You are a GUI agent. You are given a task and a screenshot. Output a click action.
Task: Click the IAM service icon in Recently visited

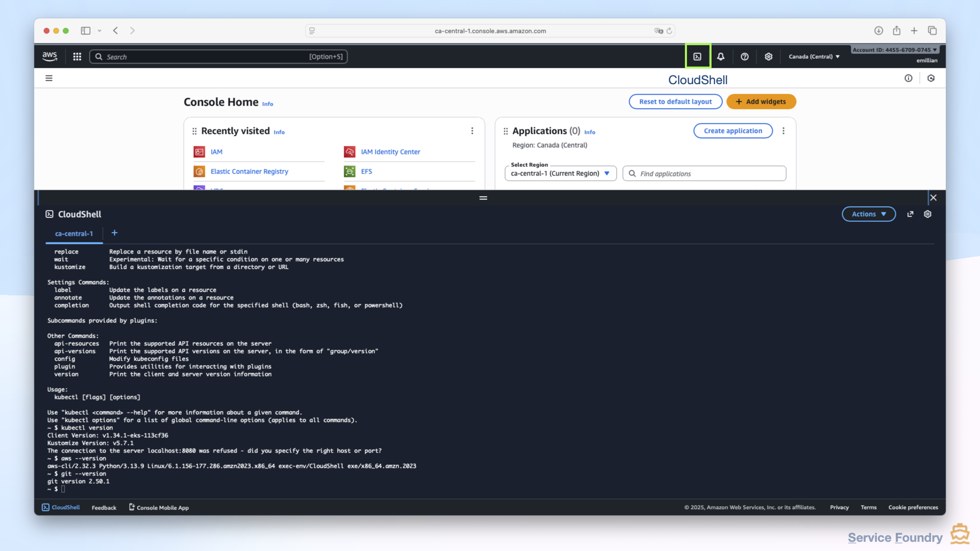[x=199, y=152]
